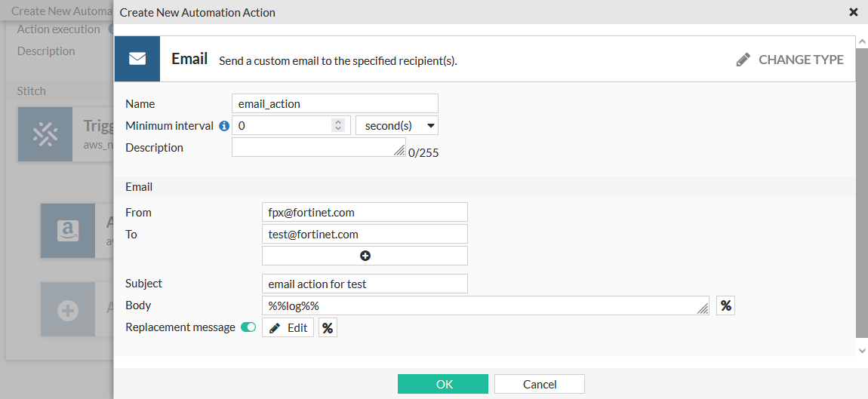Click the Trigger stitch icon
Viewport: 868px width, 399px height.
(x=45, y=134)
